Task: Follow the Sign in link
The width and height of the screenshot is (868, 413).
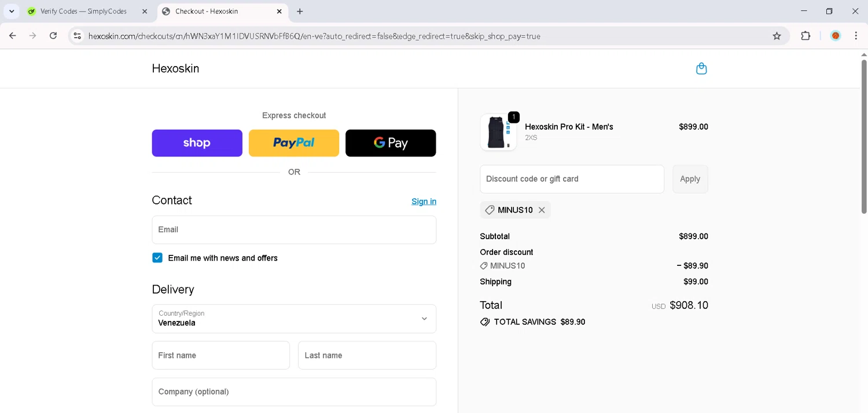Action: pos(424,202)
